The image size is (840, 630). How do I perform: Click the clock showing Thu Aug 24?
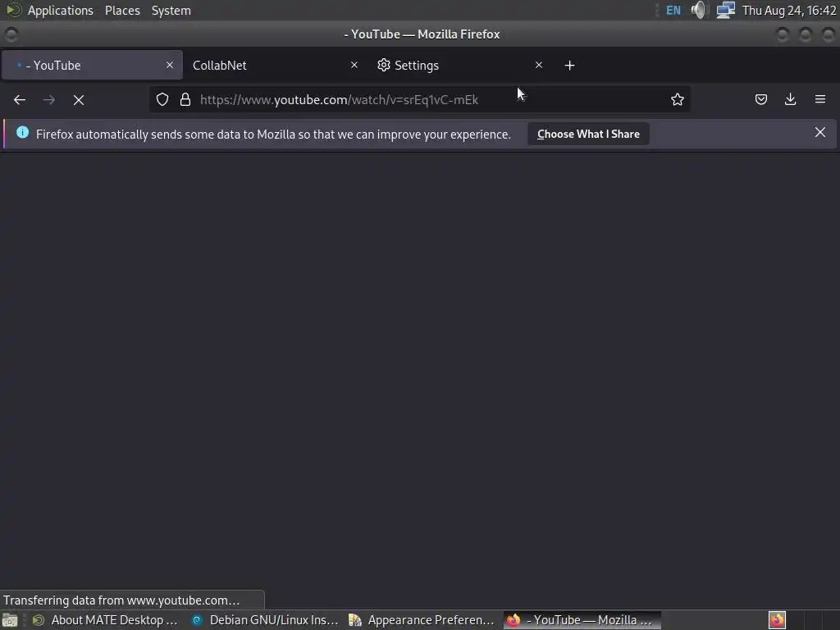coord(788,10)
